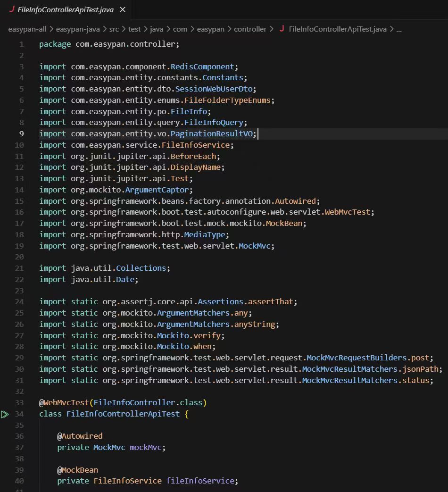This screenshot has width=448, height=492.
Task: Run tests via the gutter play icon
Action: pos(5,414)
